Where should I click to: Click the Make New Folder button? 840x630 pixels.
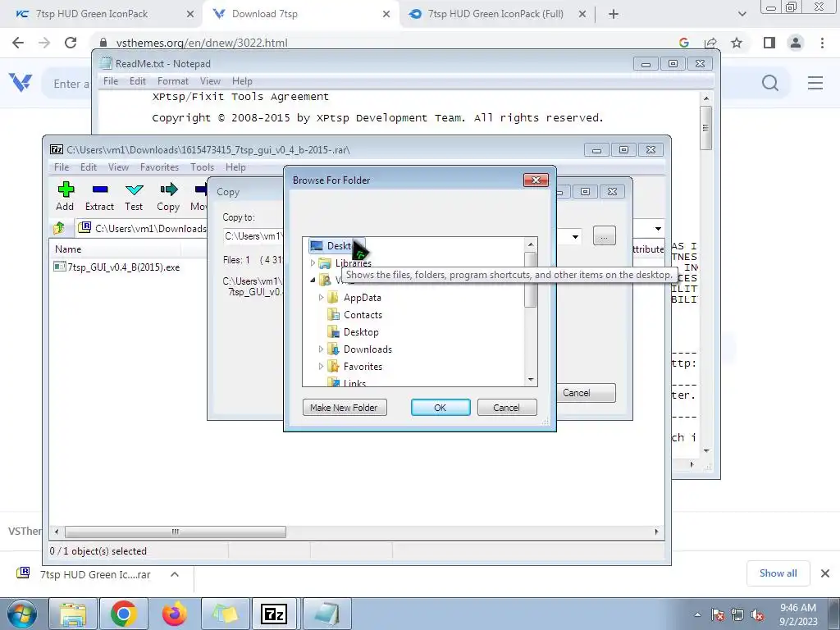pos(345,407)
